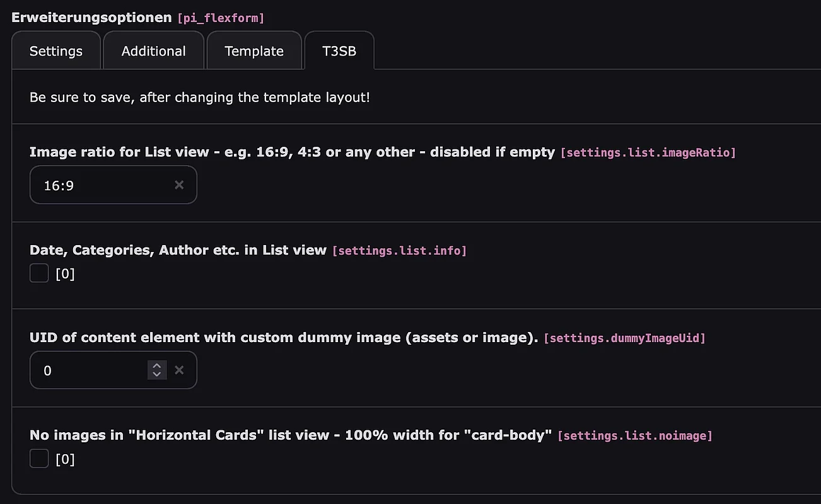Click the [0] label beside list info checkbox
The width and height of the screenshot is (821, 504).
[65, 274]
